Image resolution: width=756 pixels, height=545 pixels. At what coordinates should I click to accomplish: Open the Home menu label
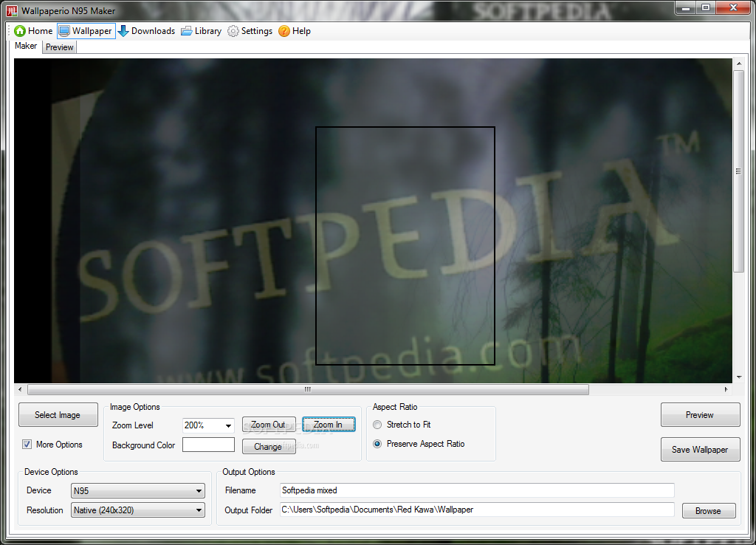point(40,31)
